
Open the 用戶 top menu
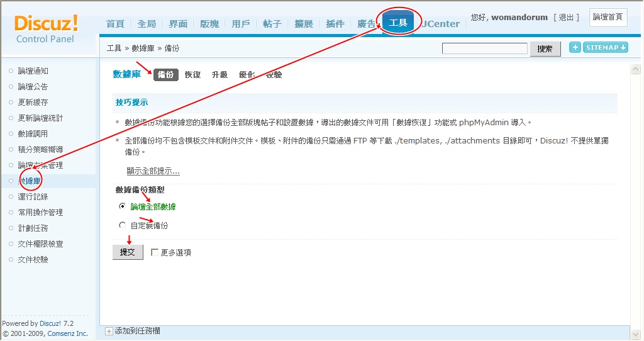click(240, 24)
